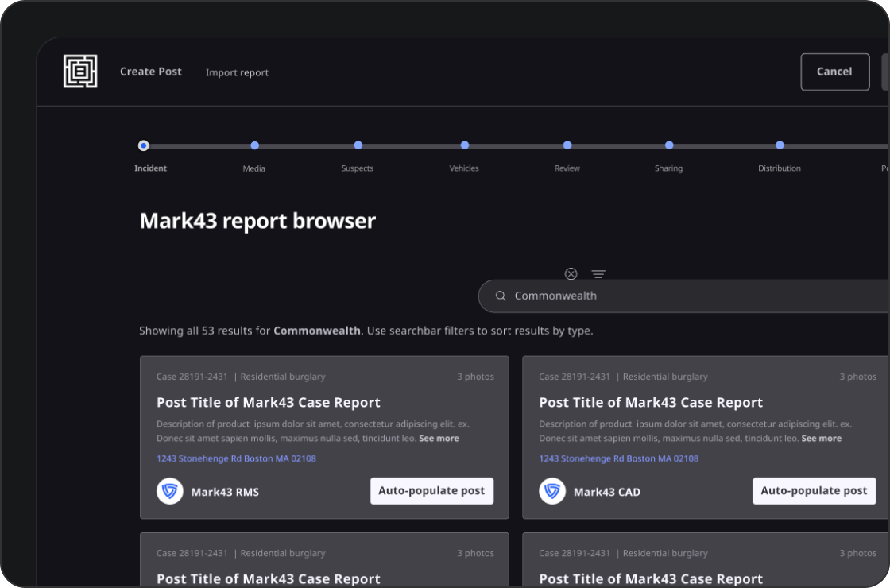Expand See more in the Mark43 RMS card
The width and height of the screenshot is (890, 588).
click(x=439, y=438)
